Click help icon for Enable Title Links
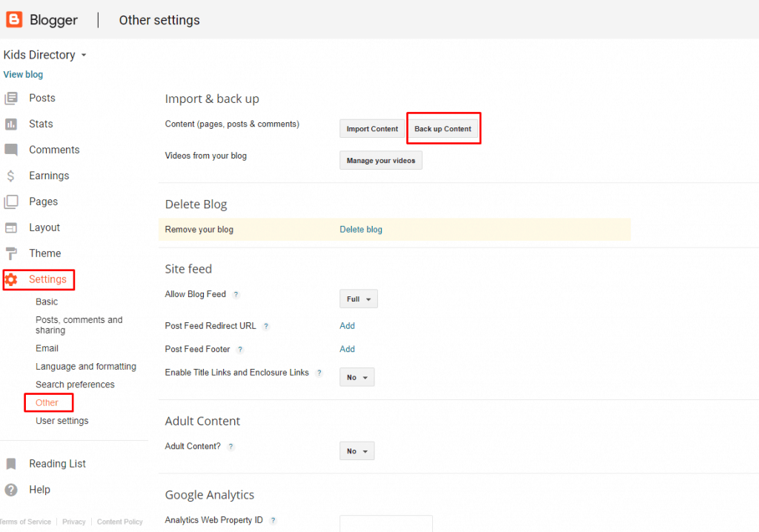Screen dimensions: 759x532 coord(319,373)
